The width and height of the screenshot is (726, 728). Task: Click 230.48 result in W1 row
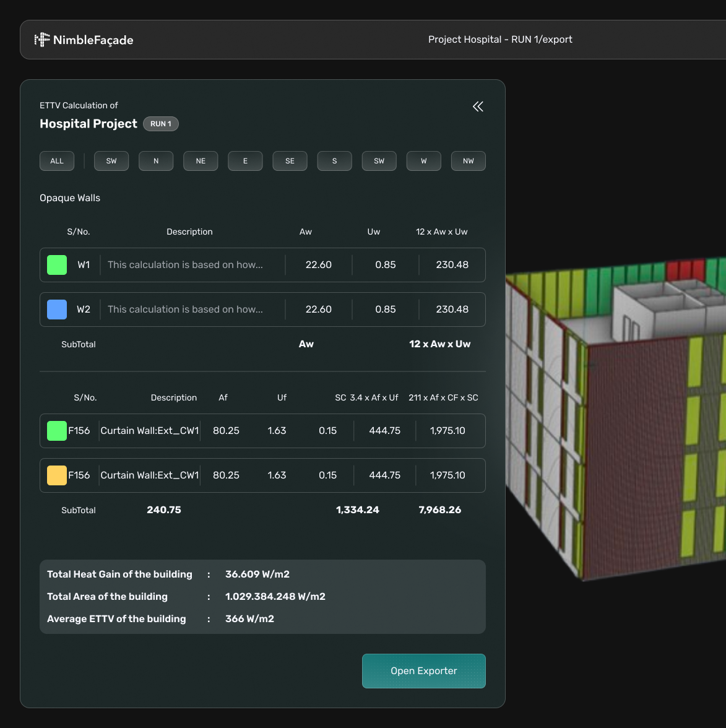tap(452, 265)
